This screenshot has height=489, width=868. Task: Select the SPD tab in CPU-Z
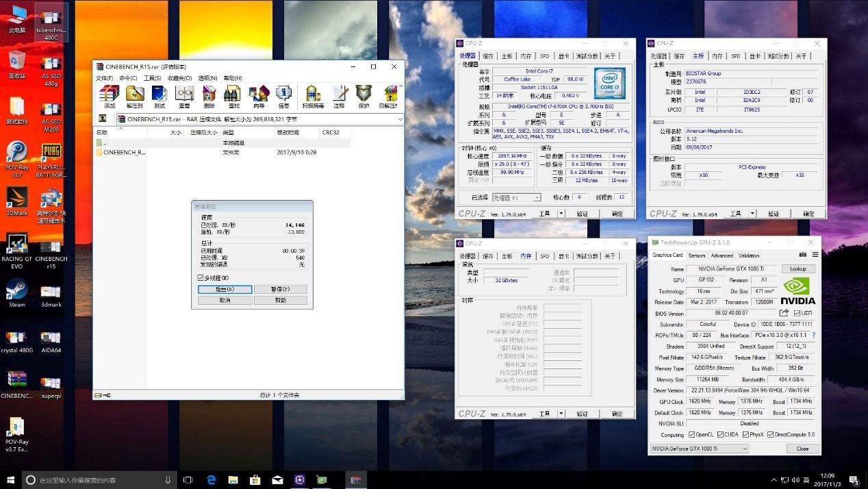point(544,55)
